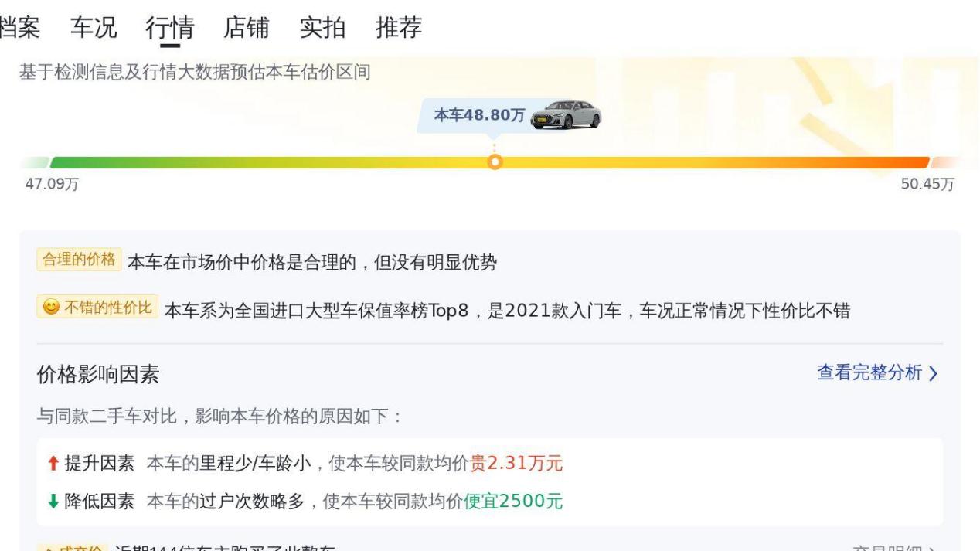Click the car thumbnail image
This screenshot has height=551, width=980.
click(x=566, y=115)
